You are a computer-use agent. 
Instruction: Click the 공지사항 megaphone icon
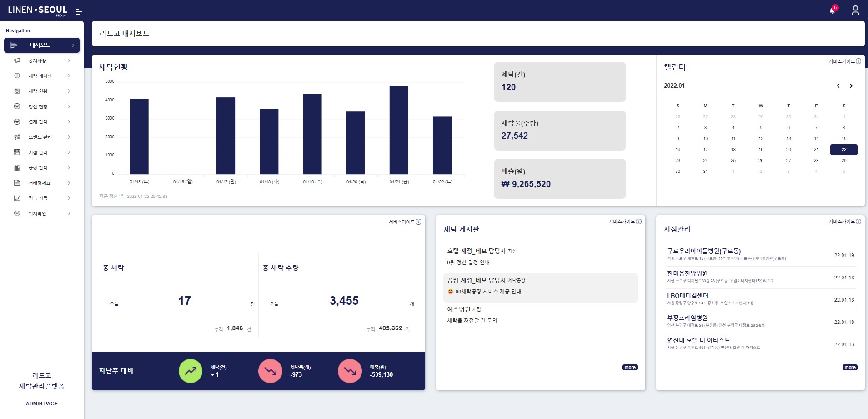tap(17, 61)
